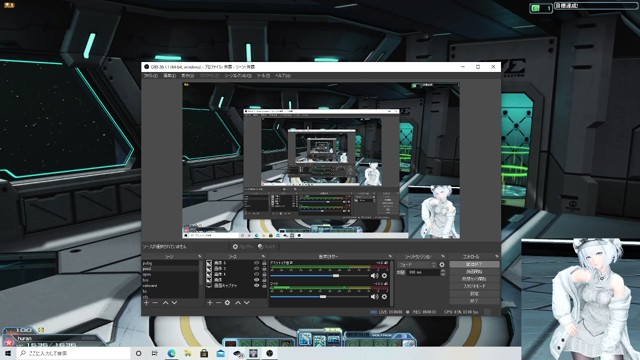
Task: Hide the first image source eye icon
Action: (256, 263)
